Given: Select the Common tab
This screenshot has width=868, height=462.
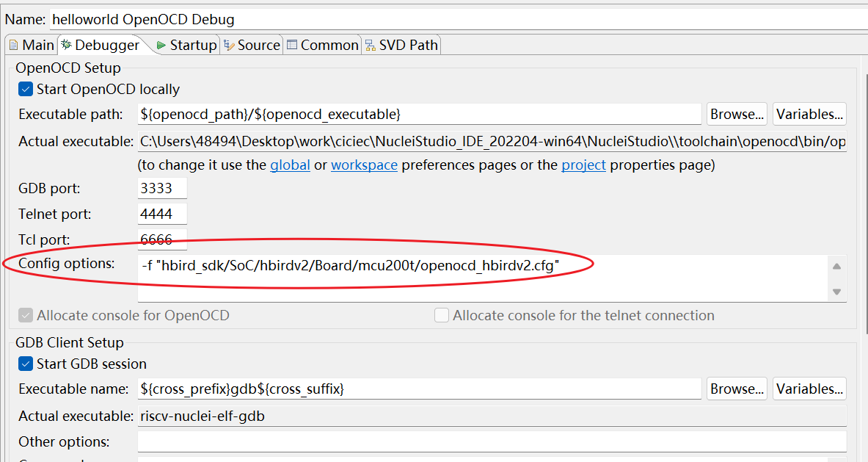Looking at the screenshot, I should [x=323, y=46].
